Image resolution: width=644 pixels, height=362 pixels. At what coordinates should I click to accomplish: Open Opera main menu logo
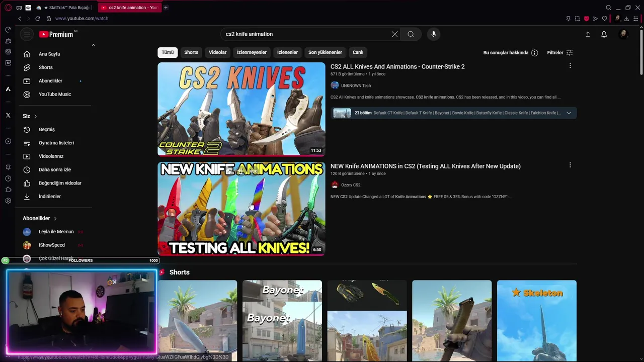pyautogui.click(x=8, y=8)
